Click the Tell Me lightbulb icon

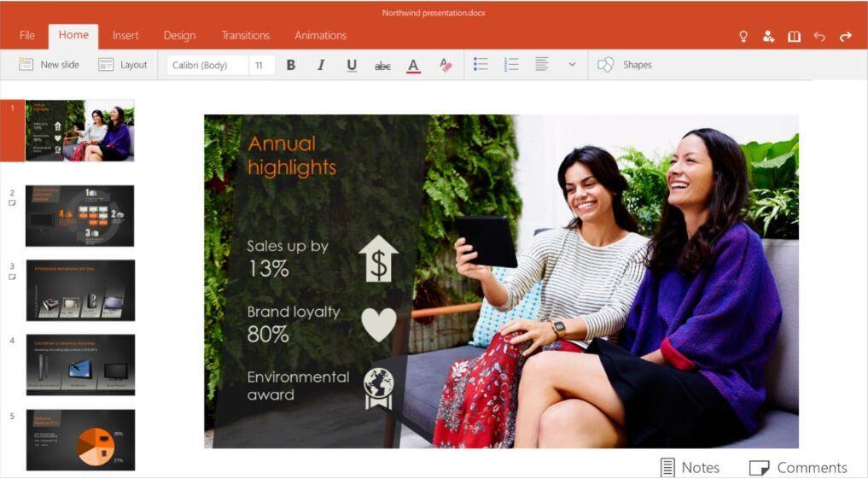point(743,36)
